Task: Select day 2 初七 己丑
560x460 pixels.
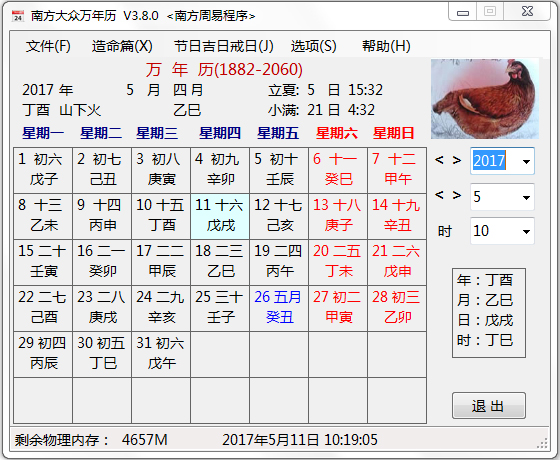Action: pos(102,170)
